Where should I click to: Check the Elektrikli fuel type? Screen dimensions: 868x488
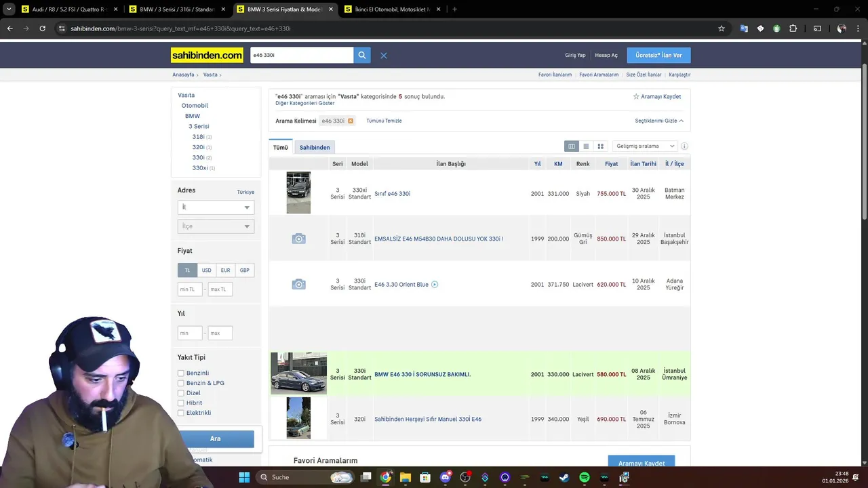click(x=181, y=413)
